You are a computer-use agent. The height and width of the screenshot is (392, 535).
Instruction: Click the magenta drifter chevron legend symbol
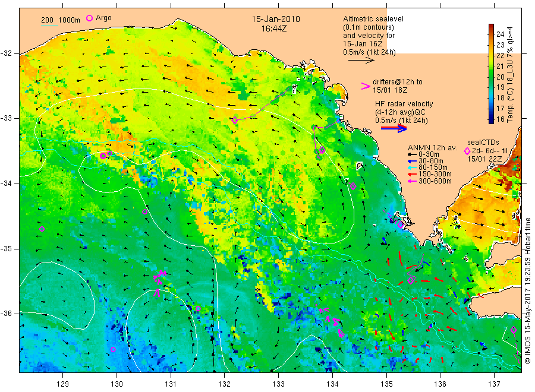coord(366,86)
